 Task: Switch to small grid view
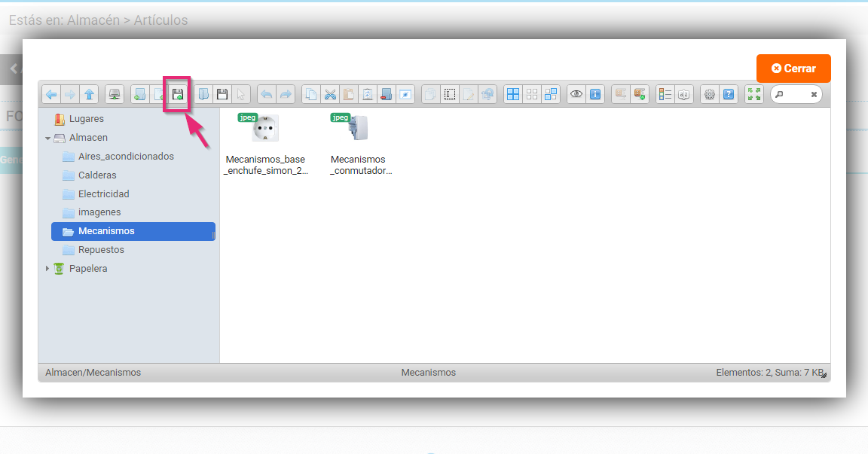click(x=531, y=94)
